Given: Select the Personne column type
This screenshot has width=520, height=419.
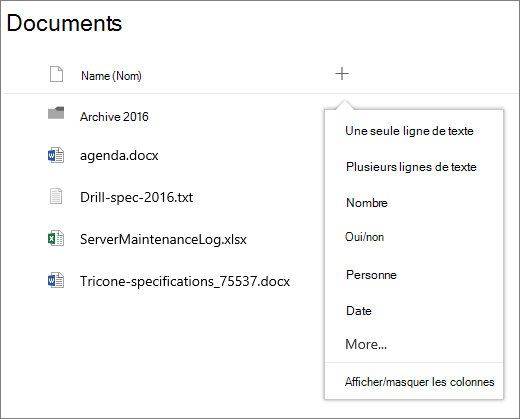Looking at the screenshot, I should [371, 275].
